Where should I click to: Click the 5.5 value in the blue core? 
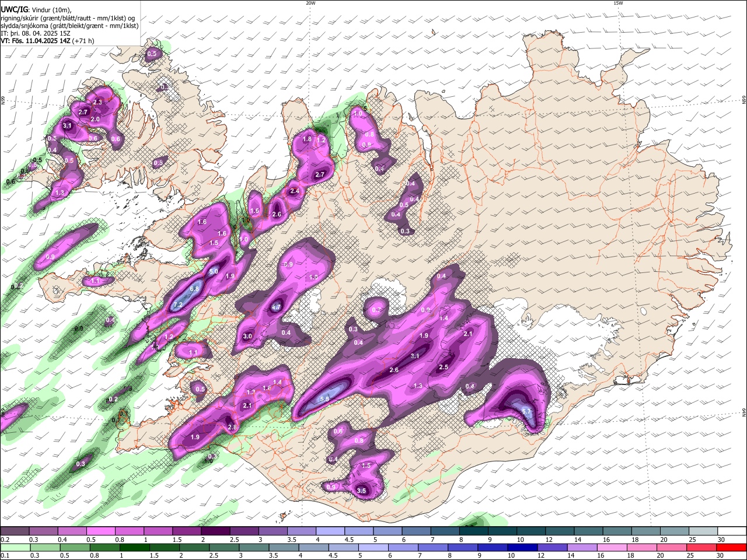point(324,398)
